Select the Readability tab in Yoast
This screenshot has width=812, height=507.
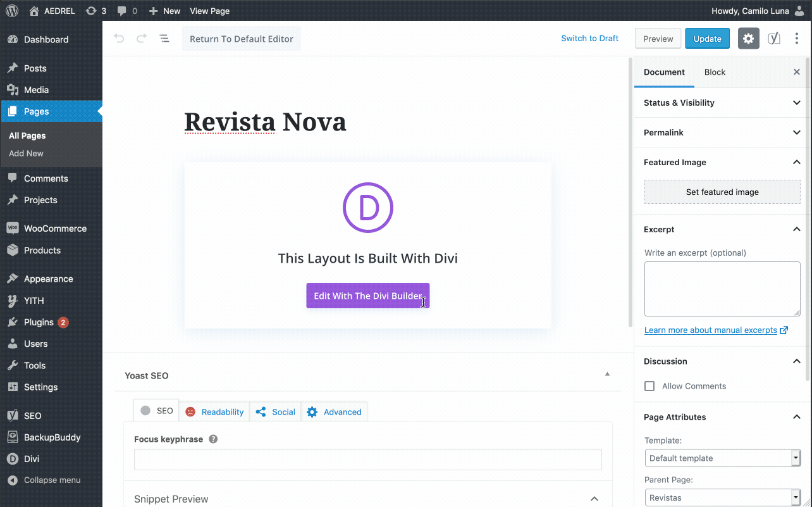pyautogui.click(x=214, y=412)
